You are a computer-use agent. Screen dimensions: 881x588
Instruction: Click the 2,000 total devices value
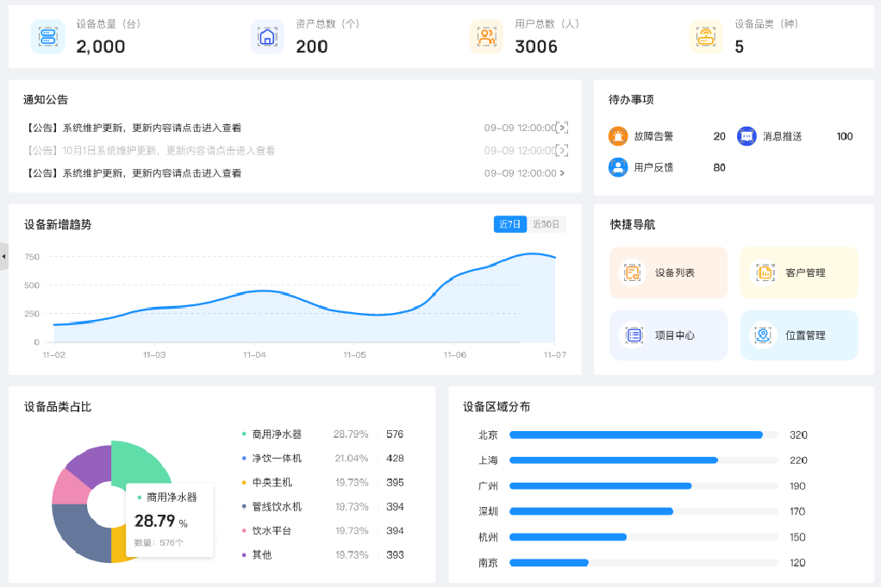coord(101,47)
